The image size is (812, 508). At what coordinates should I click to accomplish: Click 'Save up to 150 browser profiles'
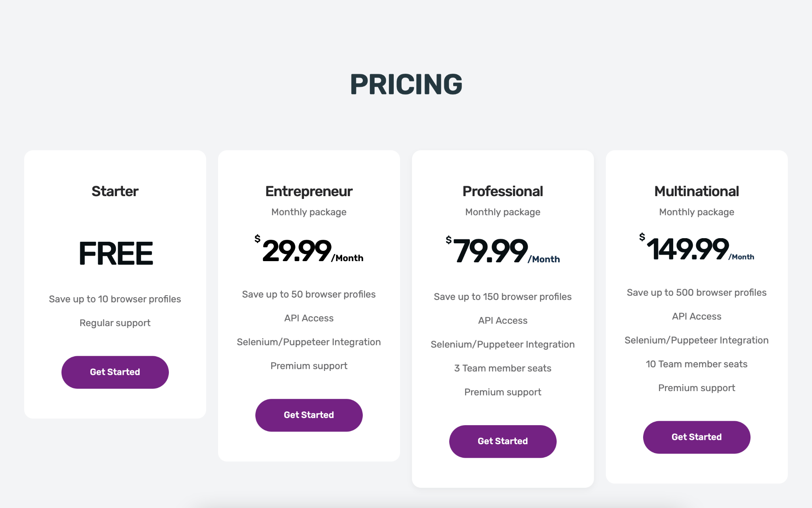pos(503,297)
